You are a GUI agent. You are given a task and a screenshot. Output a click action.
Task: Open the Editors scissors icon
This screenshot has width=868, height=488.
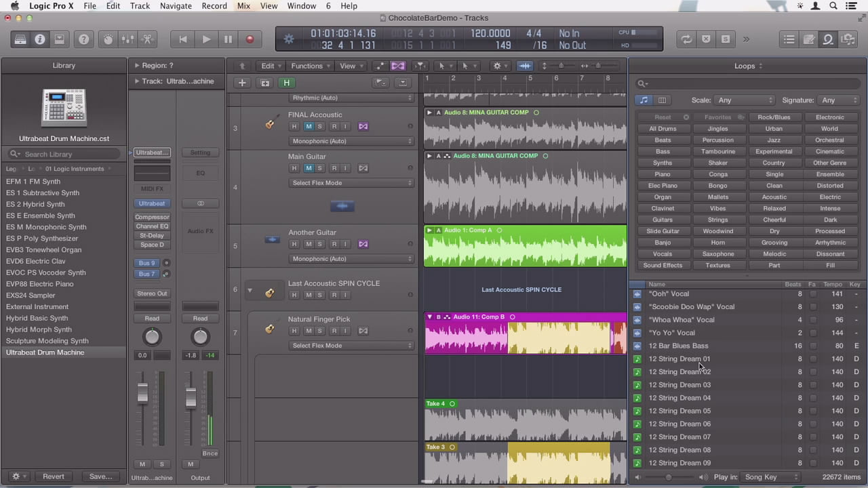click(146, 39)
